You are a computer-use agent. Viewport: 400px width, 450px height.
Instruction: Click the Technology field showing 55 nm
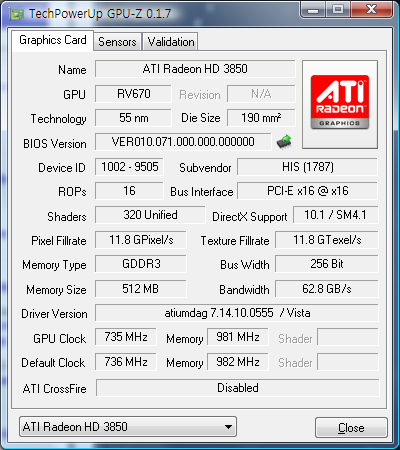(x=133, y=118)
